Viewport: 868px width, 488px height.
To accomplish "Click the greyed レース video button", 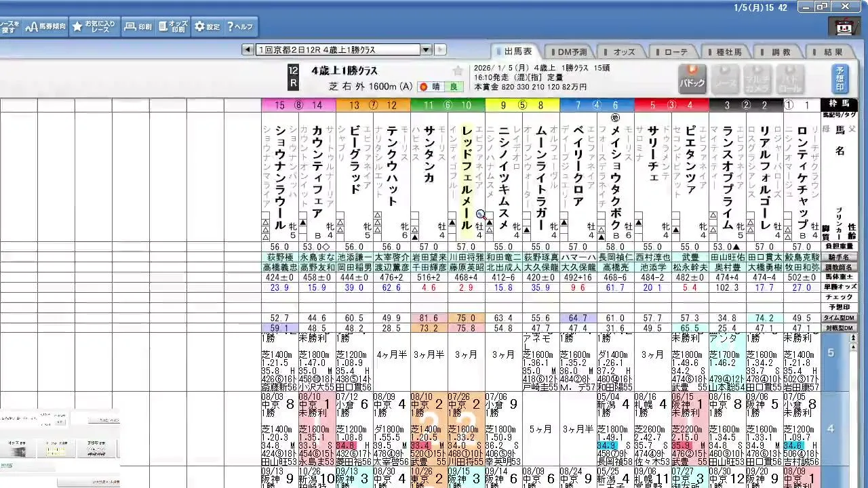I will (x=725, y=79).
